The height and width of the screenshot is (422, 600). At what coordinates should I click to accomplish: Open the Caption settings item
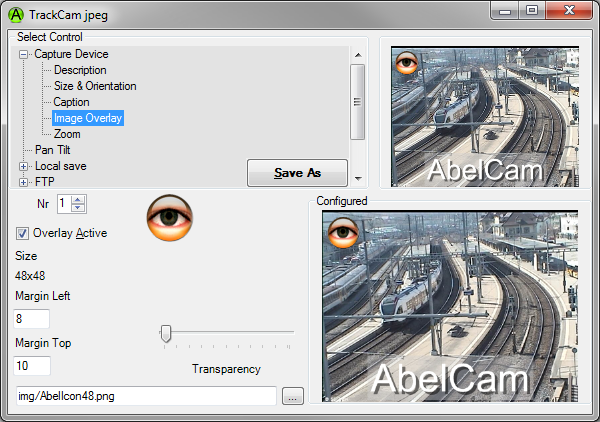pos(71,102)
